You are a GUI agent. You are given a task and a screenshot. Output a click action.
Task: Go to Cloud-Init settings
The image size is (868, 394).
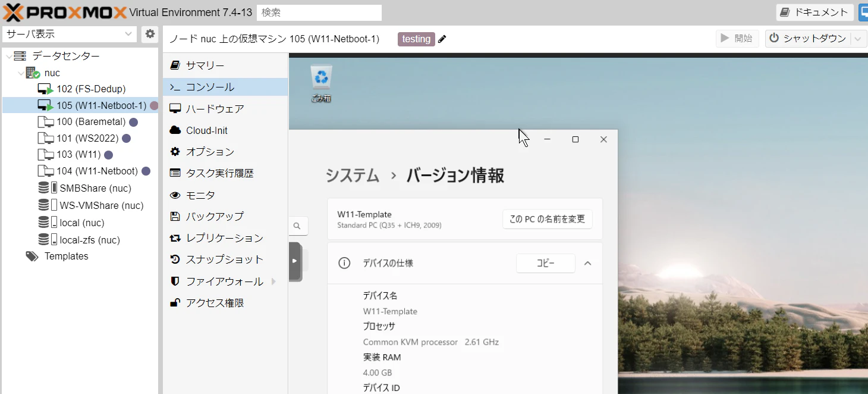click(x=225, y=130)
